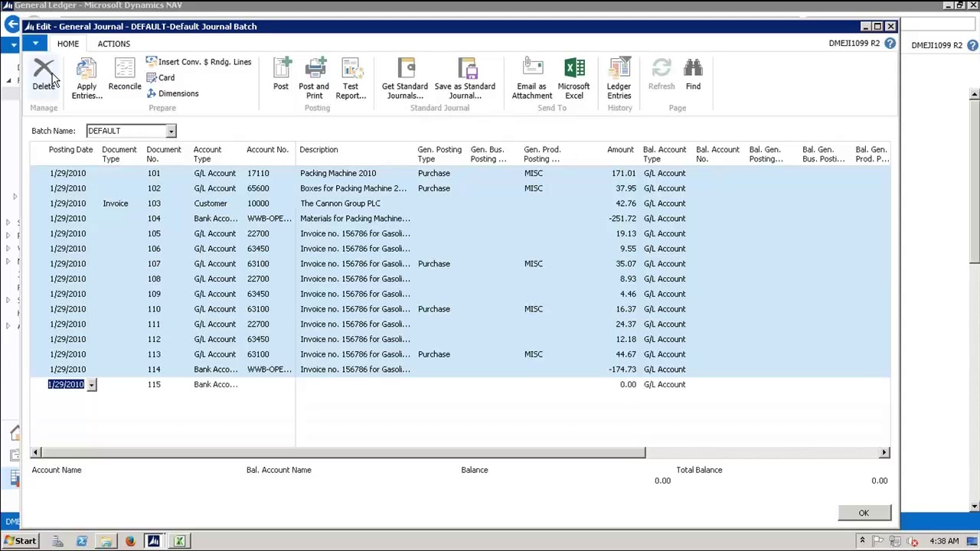Click account number 17110

258,174
